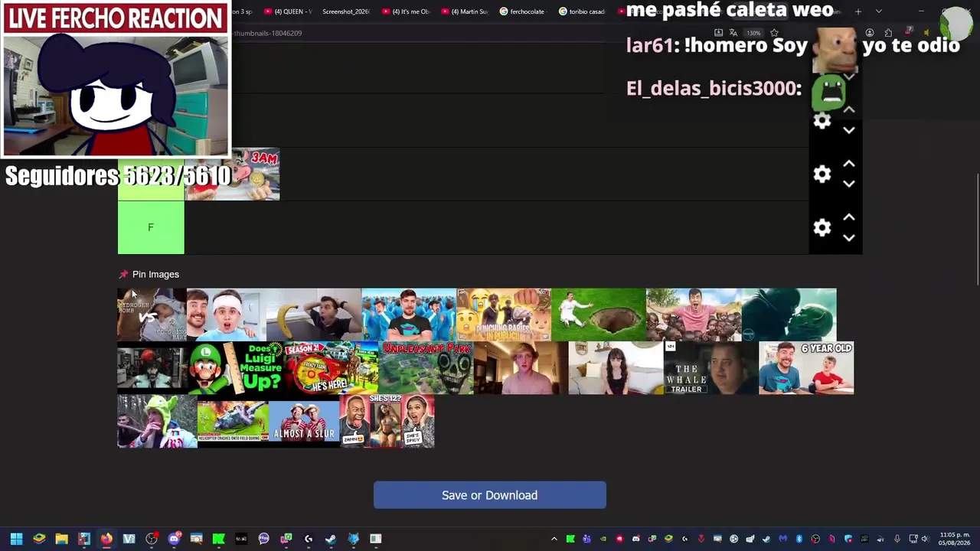Click the pushpin icon beside Pin Images
This screenshot has height=551, width=980.
tap(123, 274)
